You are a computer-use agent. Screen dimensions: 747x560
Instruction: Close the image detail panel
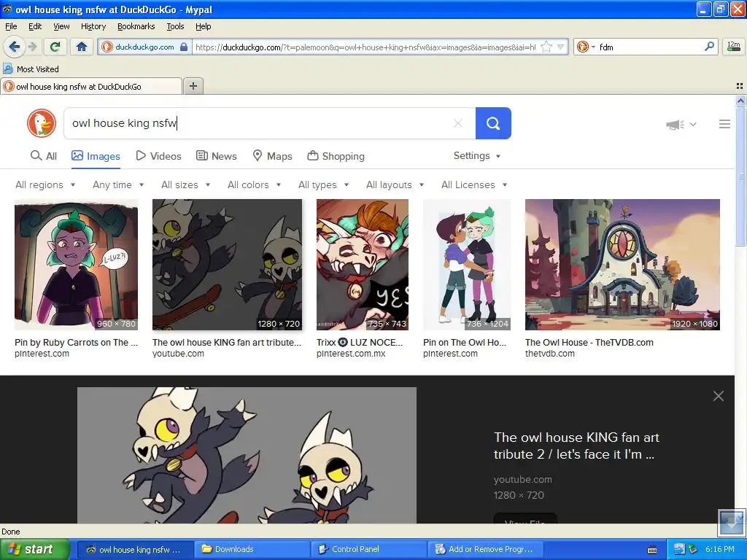tap(719, 396)
